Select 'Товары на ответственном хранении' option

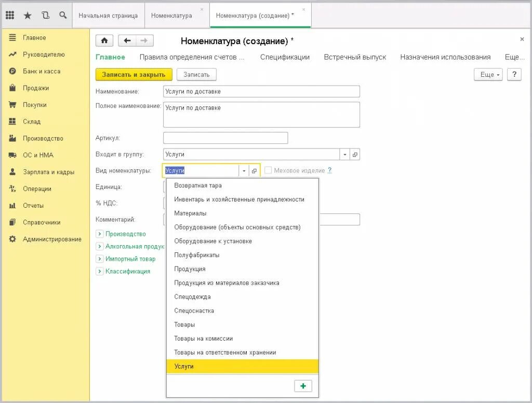tap(242, 353)
